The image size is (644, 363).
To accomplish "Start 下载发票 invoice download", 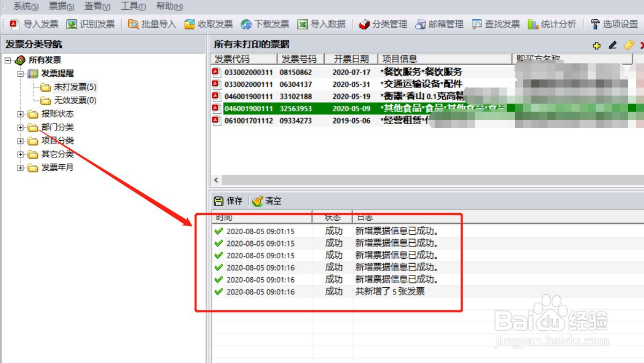I will [268, 24].
